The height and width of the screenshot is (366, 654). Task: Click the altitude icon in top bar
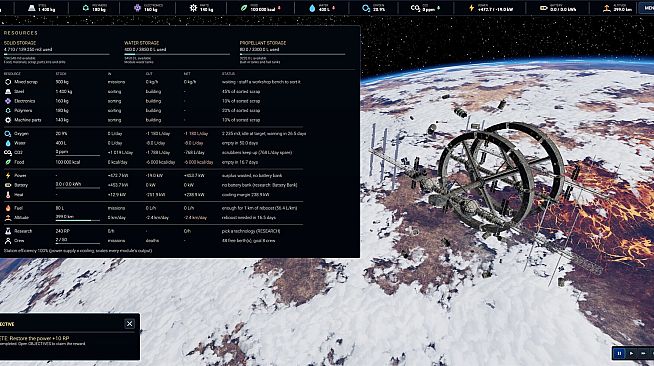606,8
